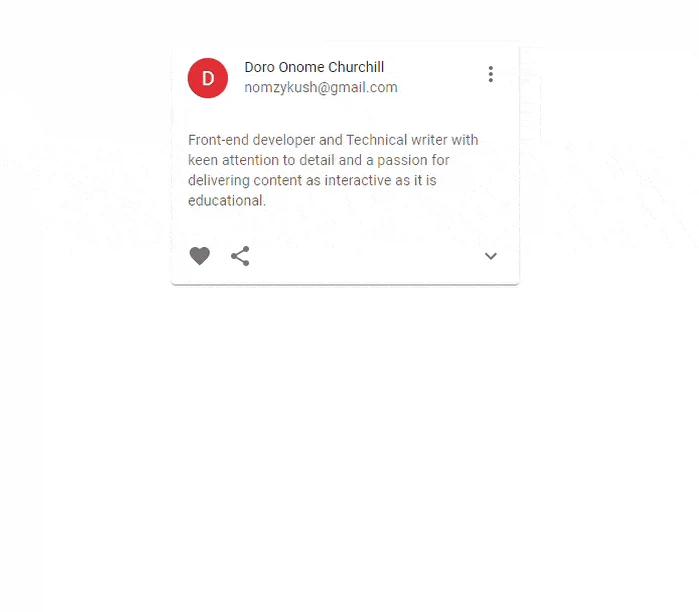Add to favorites using the heart button
Image resolution: width=699 pixels, height=612 pixels.
click(200, 256)
